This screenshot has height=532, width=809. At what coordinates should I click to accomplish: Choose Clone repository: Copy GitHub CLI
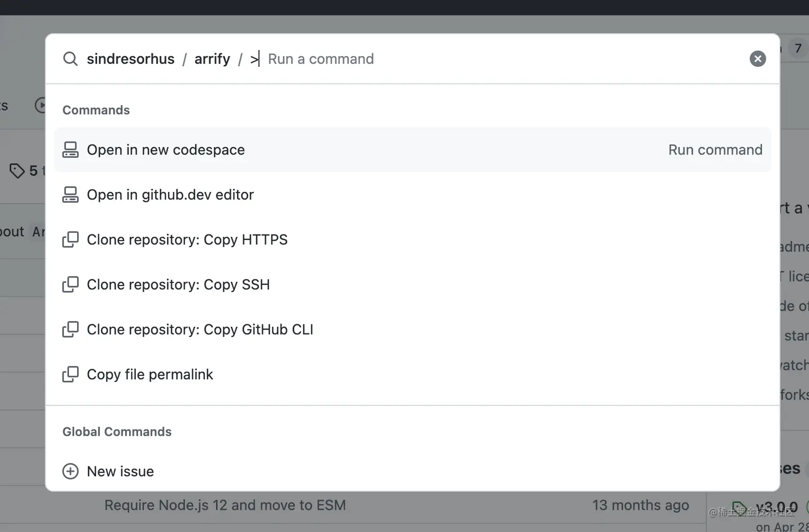[x=413, y=329]
